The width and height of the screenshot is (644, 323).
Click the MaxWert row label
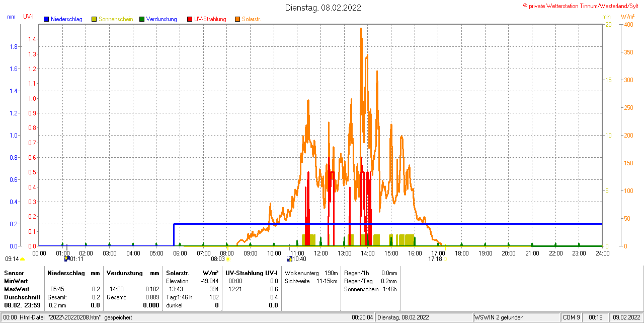point(17,289)
